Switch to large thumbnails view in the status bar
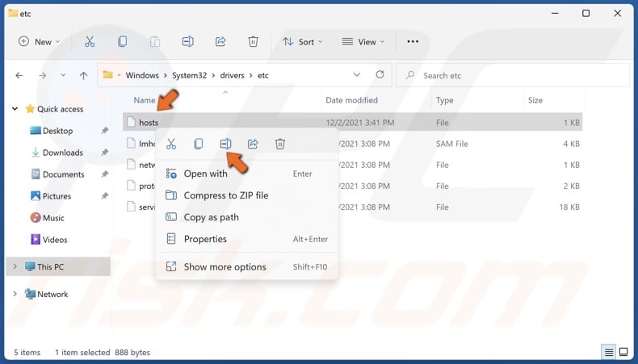Viewport: 638px width, 364px height. coord(623,352)
